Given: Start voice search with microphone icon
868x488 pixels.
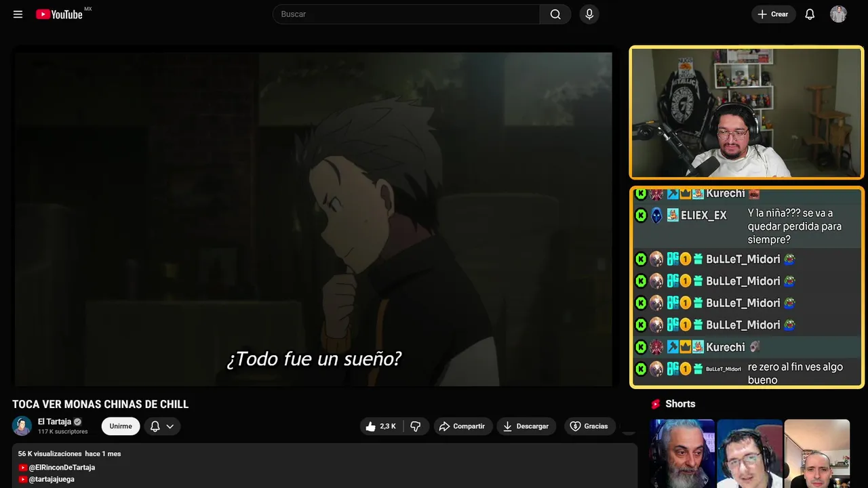Looking at the screenshot, I should point(589,14).
